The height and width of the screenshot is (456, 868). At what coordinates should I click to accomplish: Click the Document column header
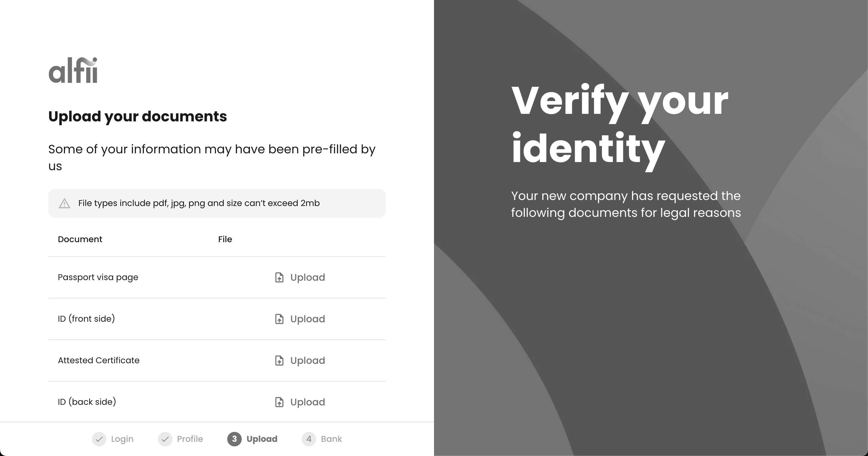click(x=80, y=239)
